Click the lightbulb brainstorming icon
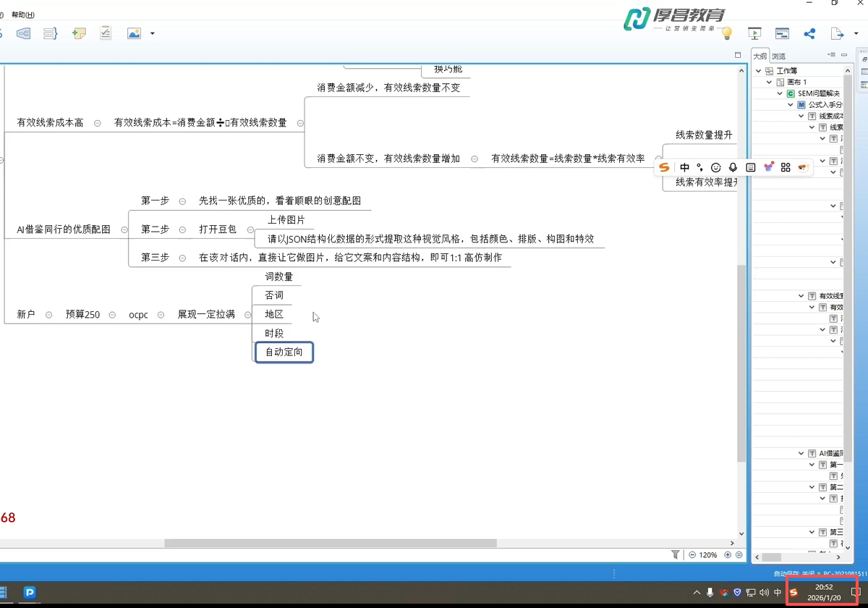This screenshot has width=868, height=608. click(727, 33)
